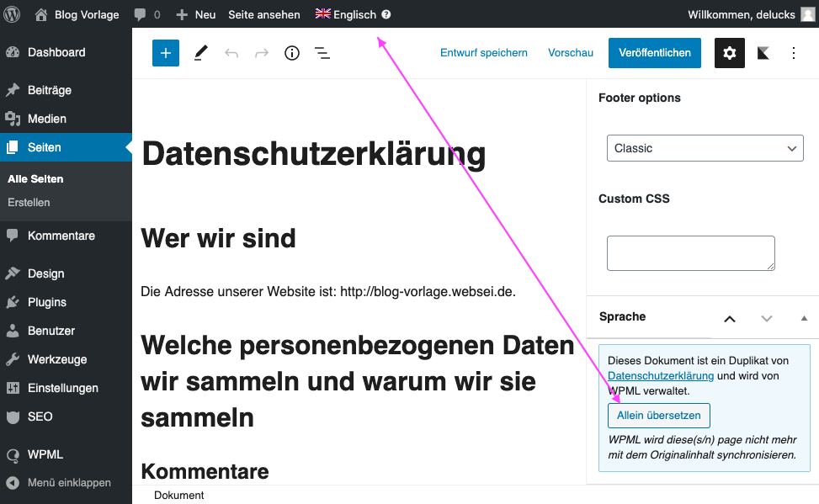This screenshot has height=504, width=819.
Task: Select the pencil edit tool icon
Action: click(200, 53)
